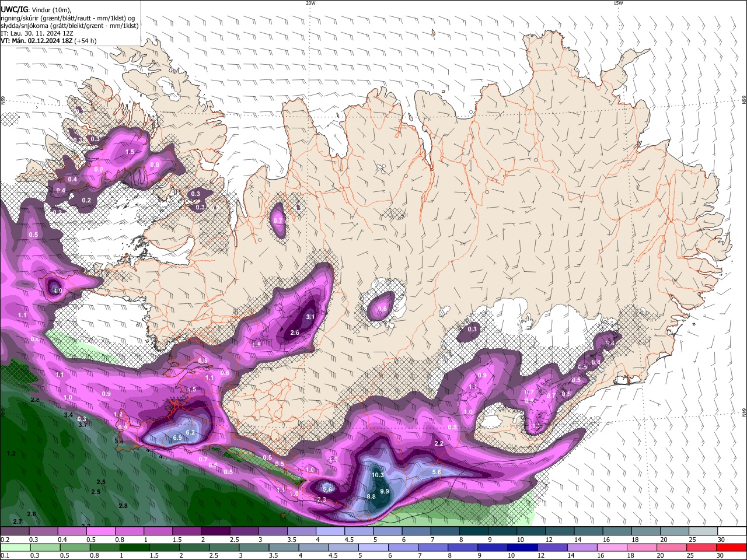Select the darkest green swatch at 1 in the green legend
This screenshot has height=560, width=747.
[x=134, y=547]
